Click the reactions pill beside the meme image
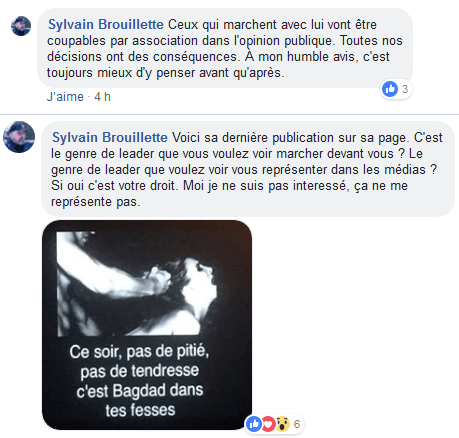 [x=274, y=424]
